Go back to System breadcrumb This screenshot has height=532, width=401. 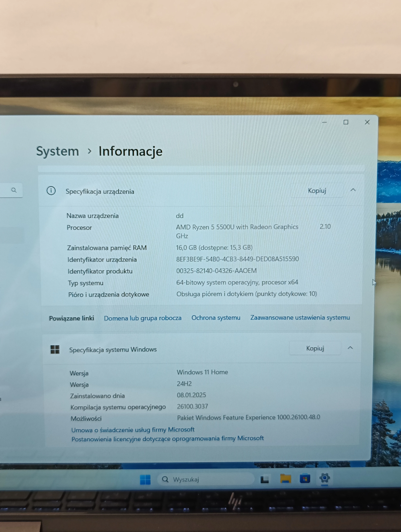pyautogui.click(x=58, y=151)
